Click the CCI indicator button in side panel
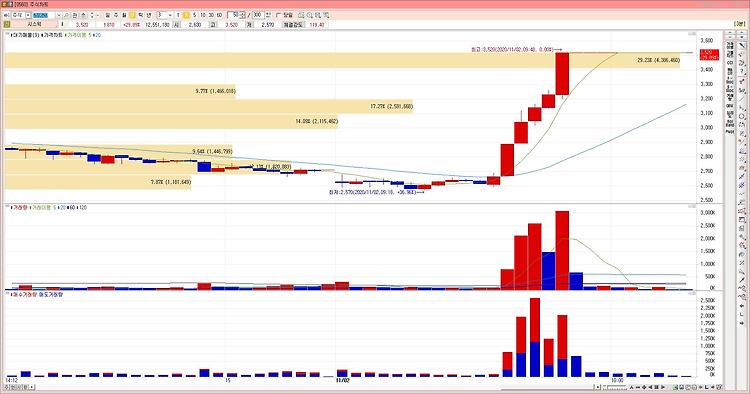750x394 pixels. (730, 62)
